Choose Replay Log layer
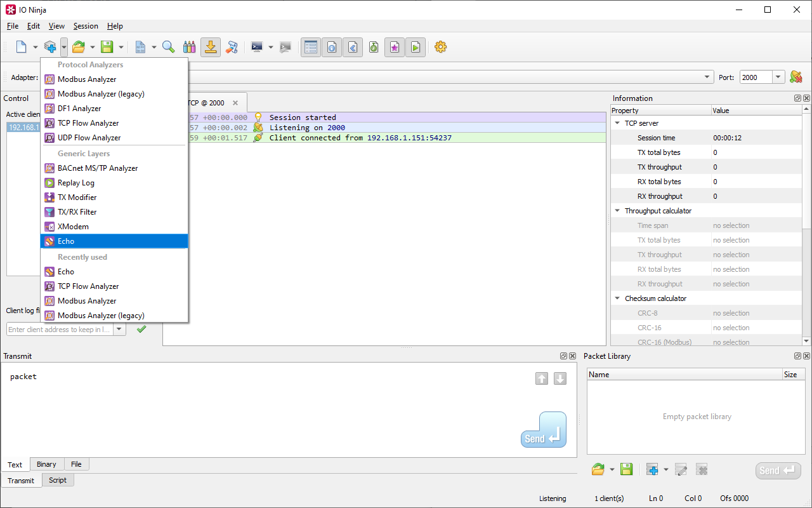 (114, 183)
